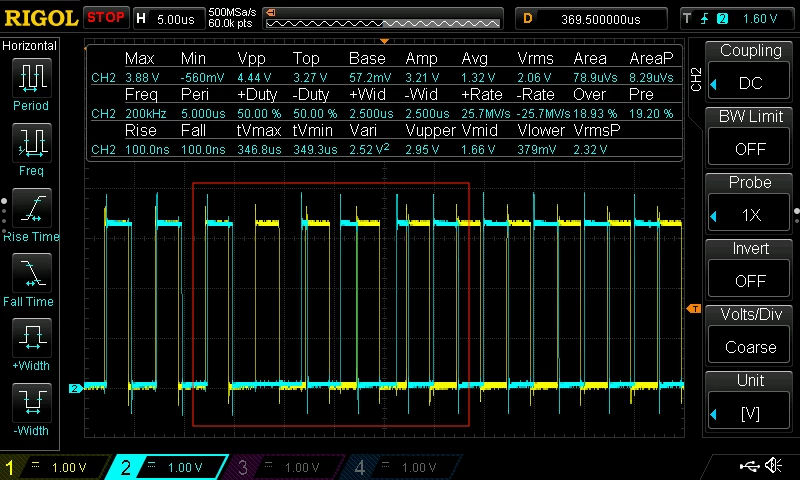800x480 pixels.
Task: Switch to channel 3 tab
Action: point(283,467)
